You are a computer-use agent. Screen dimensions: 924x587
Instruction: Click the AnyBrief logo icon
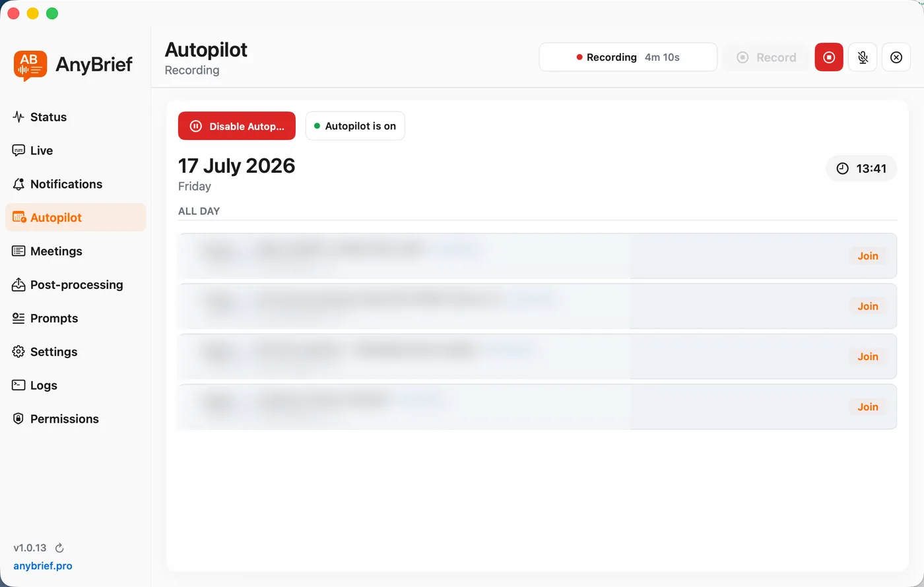pyautogui.click(x=30, y=65)
